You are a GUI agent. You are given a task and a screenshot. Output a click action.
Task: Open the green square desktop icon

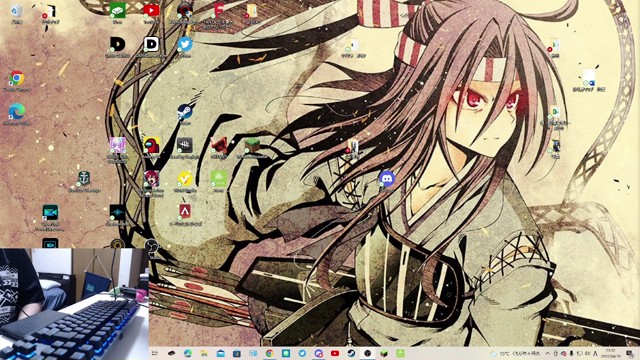tap(218, 178)
